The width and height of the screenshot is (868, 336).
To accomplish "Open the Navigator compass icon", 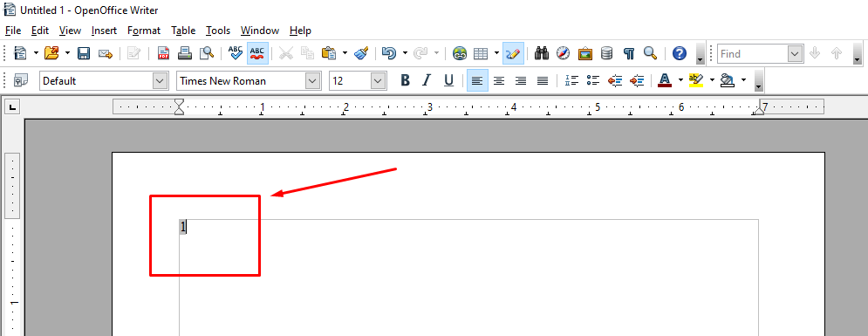I will pos(564,53).
